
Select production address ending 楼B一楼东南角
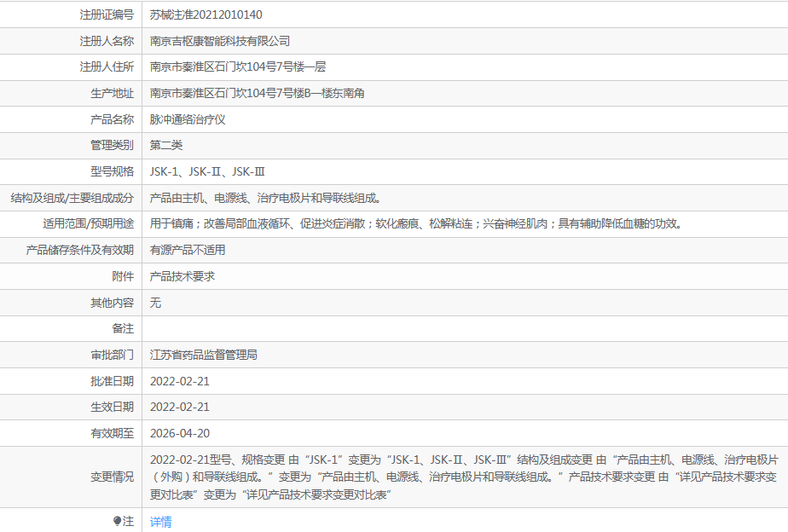(258, 94)
